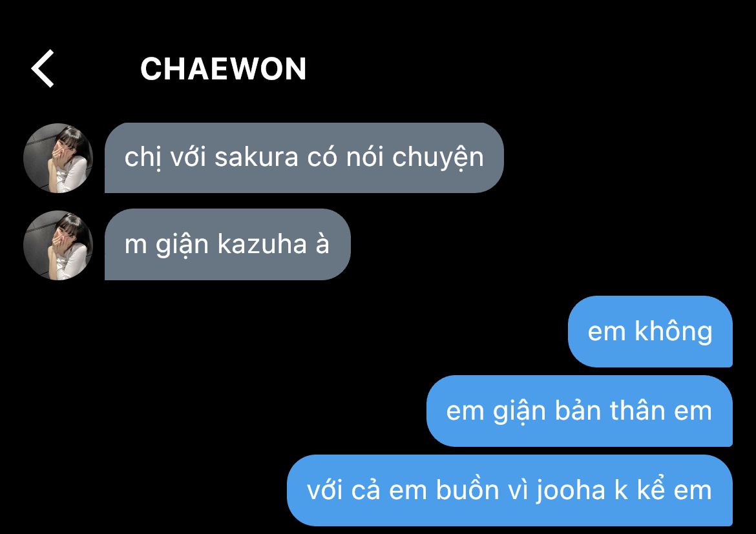Select the sent message "em giận bản thân em"
The height and width of the screenshot is (534, 756).
[x=580, y=411]
